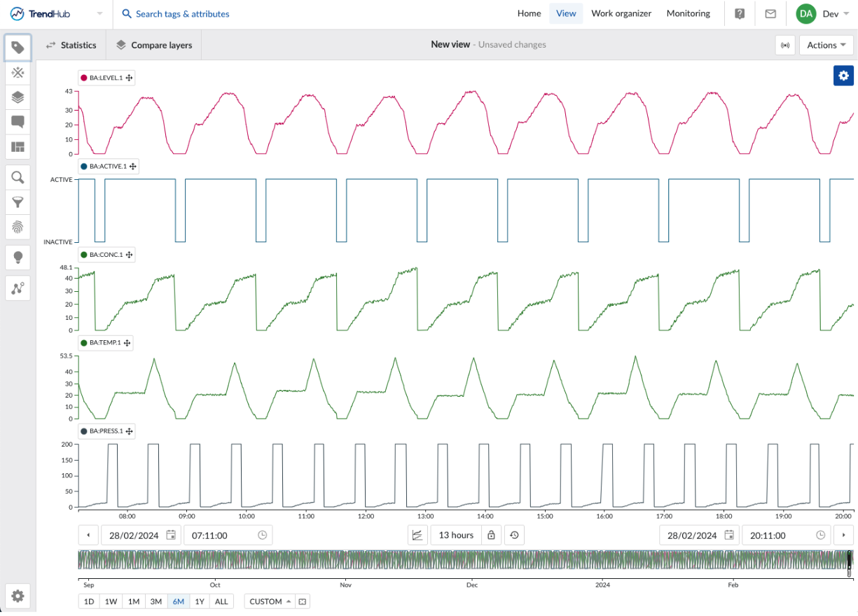Open chart settings gear button
The image size is (858, 616).
point(843,76)
